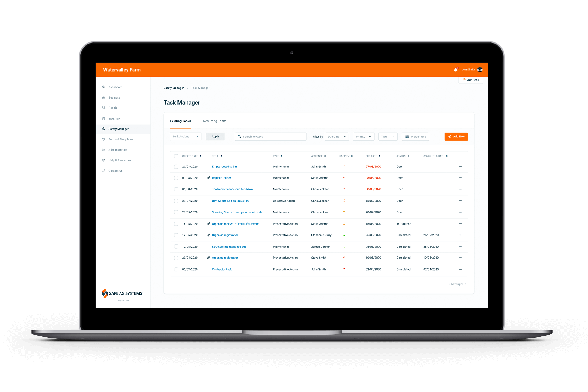The height and width of the screenshot is (392, 588).
Task: Click the search keyword input field
Action: [271, 136]
